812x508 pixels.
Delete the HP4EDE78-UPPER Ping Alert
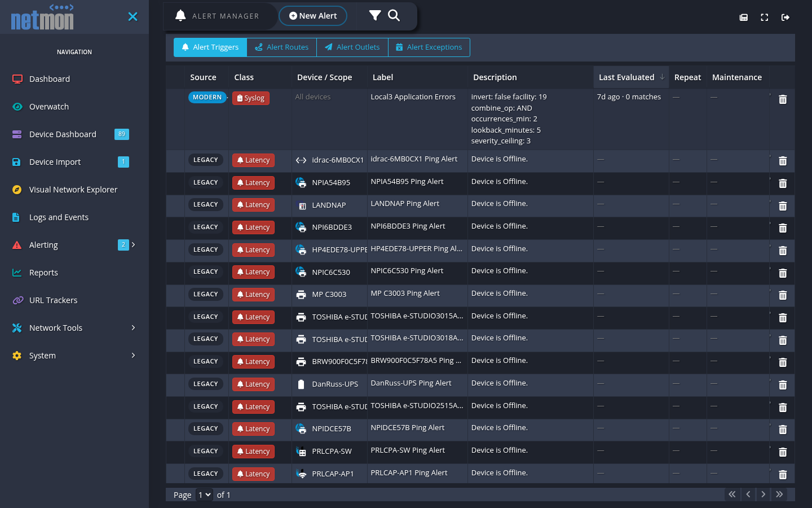pos(783,251)
